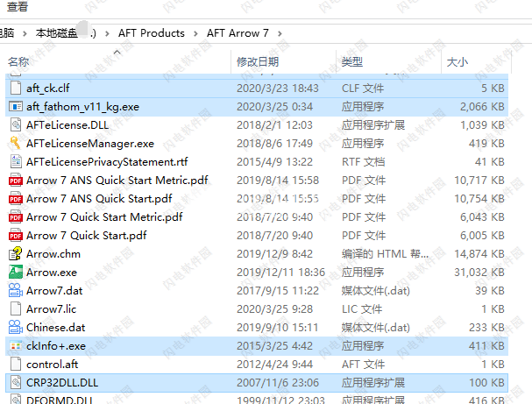The width and height of the screenshot is (532, 404).
Task: Click the 本地磁盘 breadcrumb
Action: coord(57,33)
